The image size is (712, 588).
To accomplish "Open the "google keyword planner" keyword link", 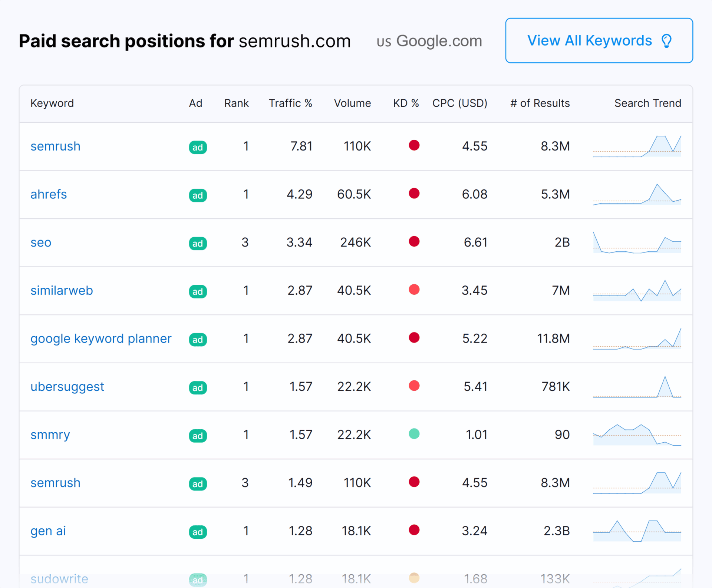I will point(101,338).
